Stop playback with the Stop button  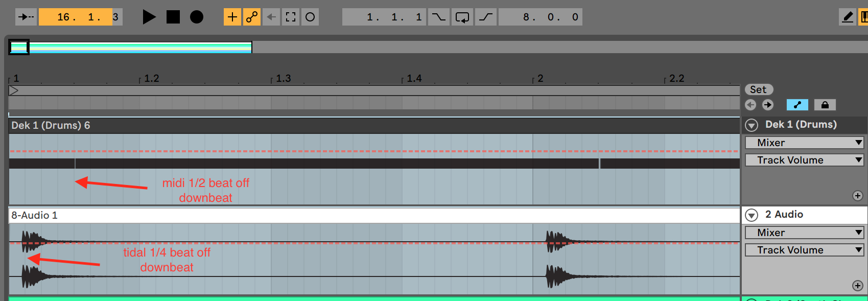[173, 17]
